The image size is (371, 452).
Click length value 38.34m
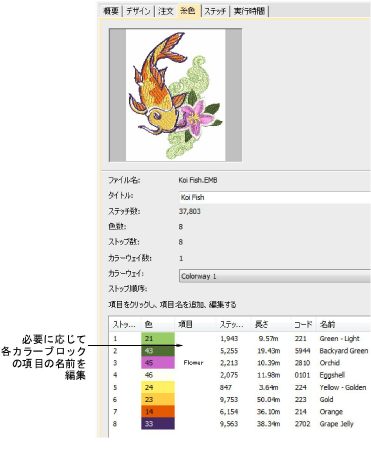[269, 424]
